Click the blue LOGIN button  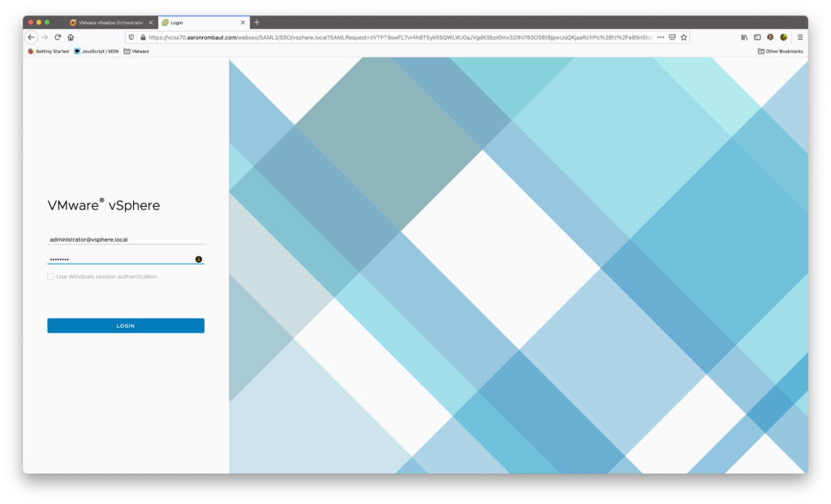click(x=126, y=325)
